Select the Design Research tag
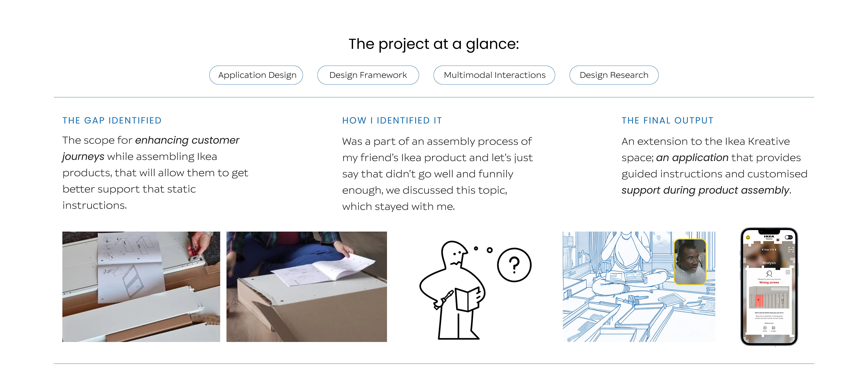The width and height of the screenshot is (868, 389). (614, 75)
